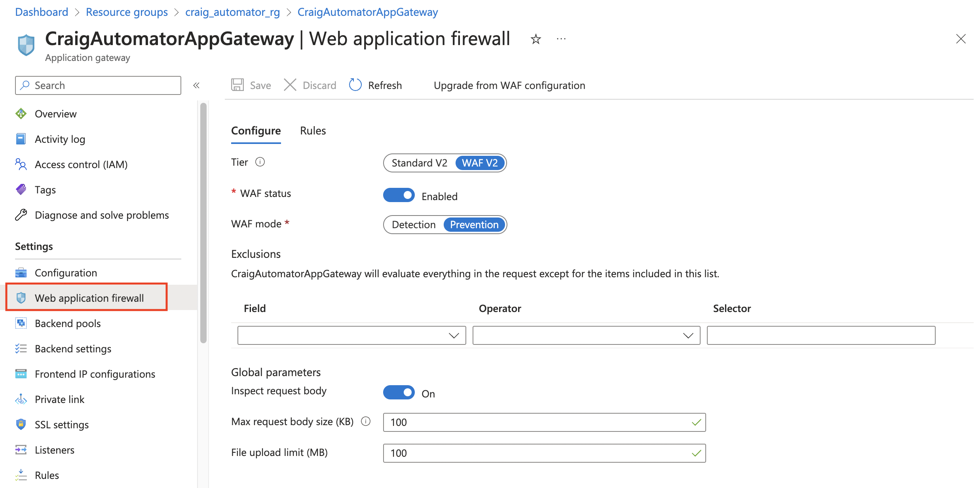980x488 pixels.
Task: Open Diagnose and solve problems
Action: pos(101,215)
